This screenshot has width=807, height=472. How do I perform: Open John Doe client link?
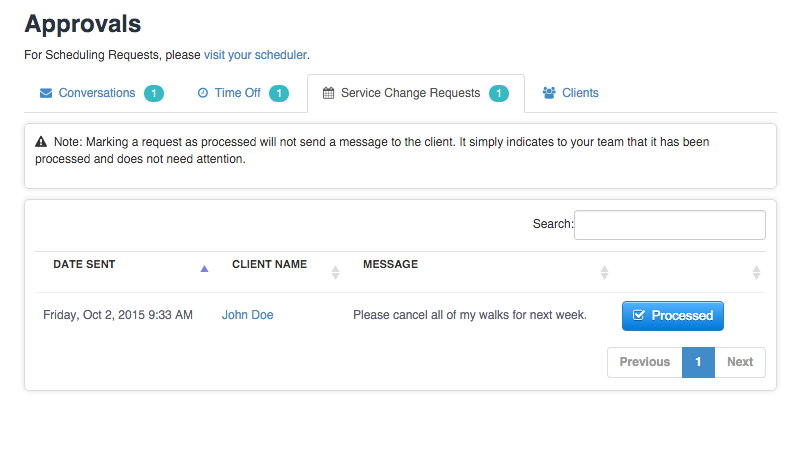248,315
